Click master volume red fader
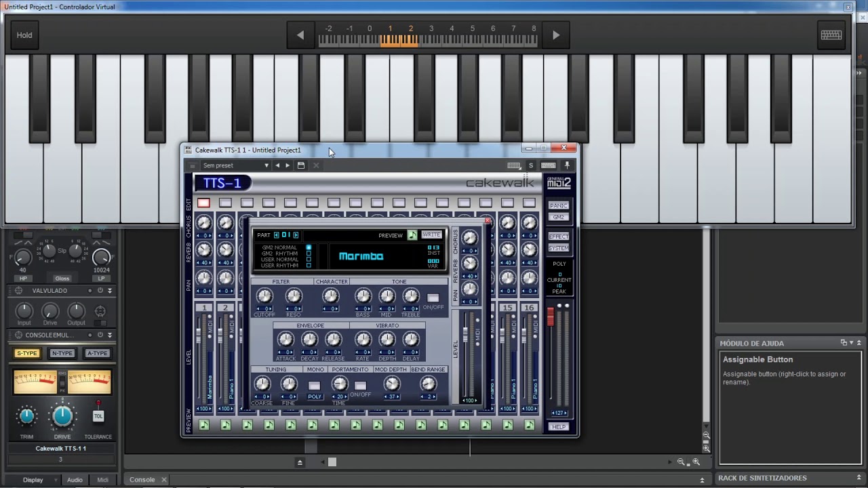 pyautogui.click(x=551, y=316)
